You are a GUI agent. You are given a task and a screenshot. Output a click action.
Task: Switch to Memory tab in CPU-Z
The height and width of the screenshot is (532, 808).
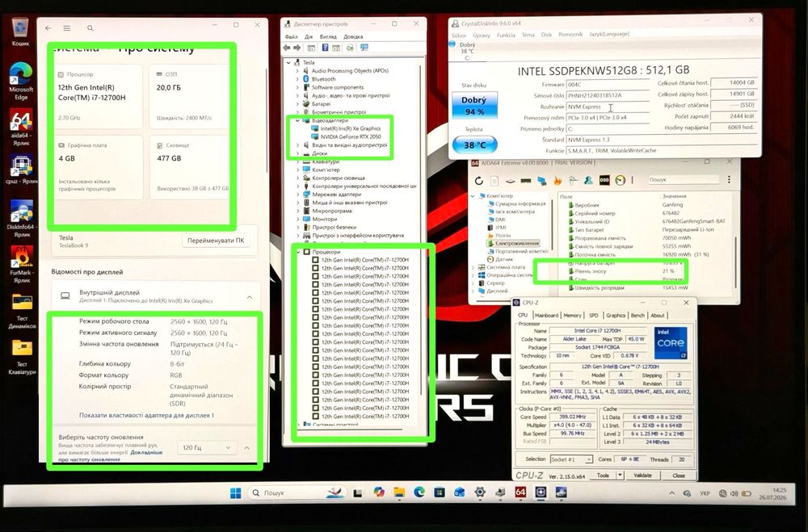[572, 315]
